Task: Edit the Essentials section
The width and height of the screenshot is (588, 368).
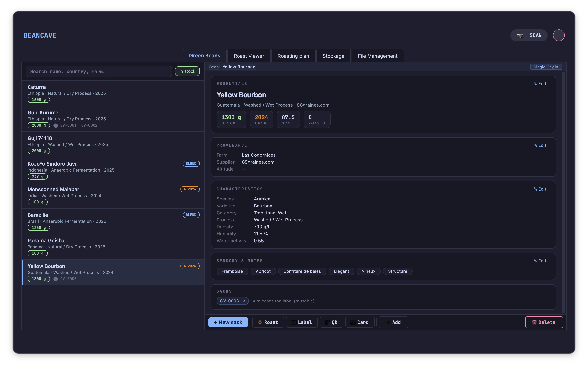Action: pyautogui.click(x=540, y=84)
